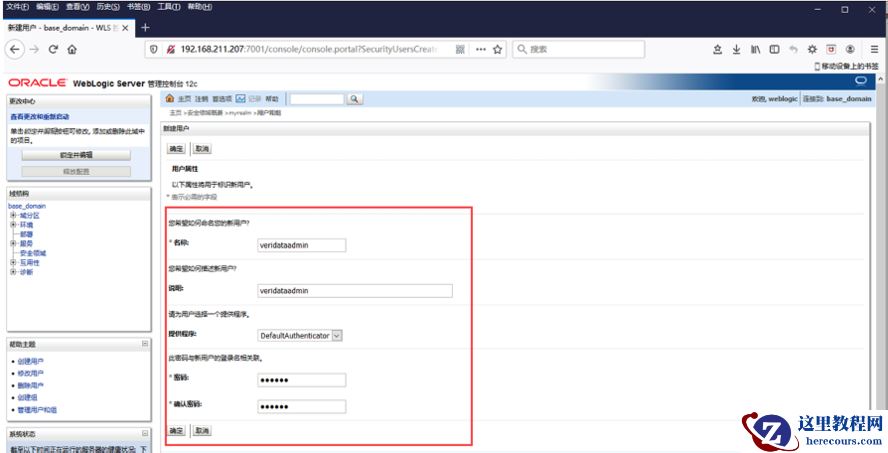Viewport: 888px width, 453px height.
Task: Open the Firefox downloads arrow icon
Action: pyautogui.click(x=736, y=49)
